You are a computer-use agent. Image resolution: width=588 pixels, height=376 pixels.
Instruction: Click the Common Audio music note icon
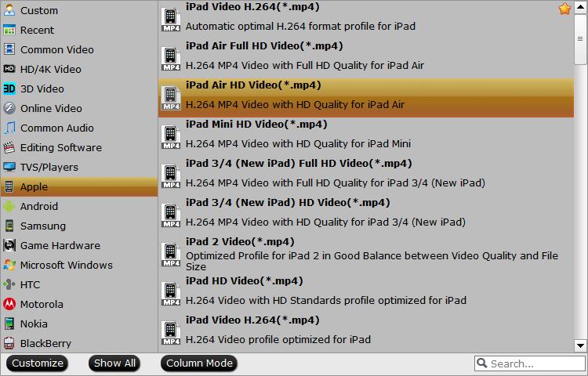(9, 128)
